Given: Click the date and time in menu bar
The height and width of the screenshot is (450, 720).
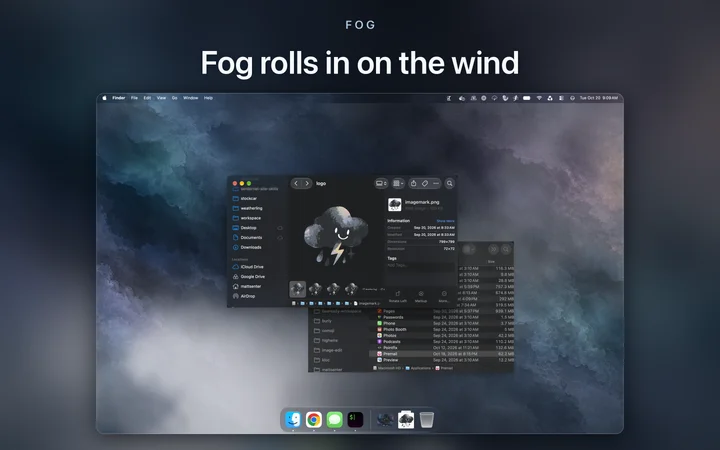Looking at the screenshot, I should tap(598, 98).
